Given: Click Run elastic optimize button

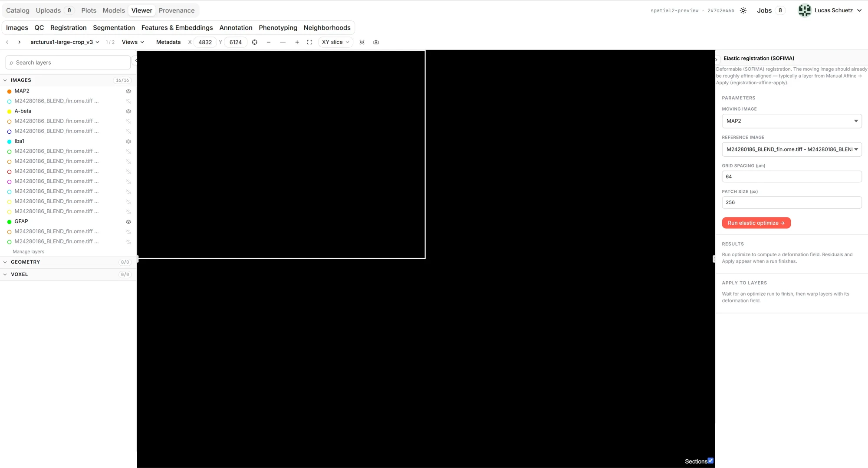Looking at the screenshot, I should point(756,223).
